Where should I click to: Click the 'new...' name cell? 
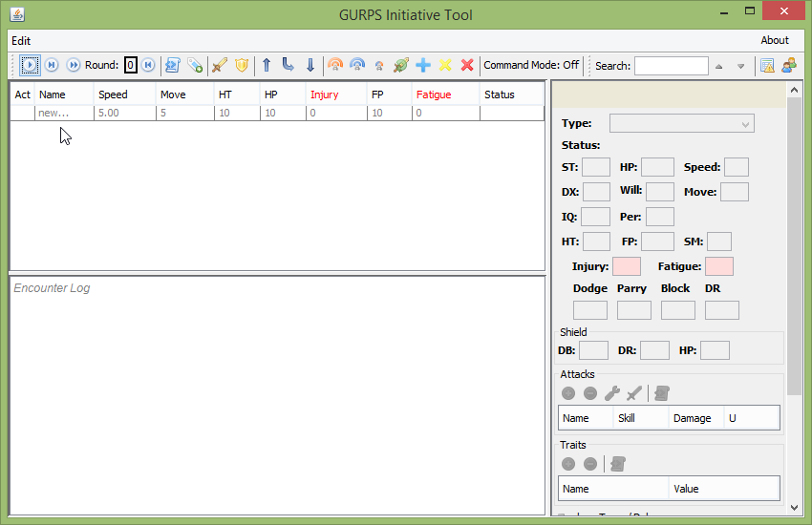click(64, 113)
